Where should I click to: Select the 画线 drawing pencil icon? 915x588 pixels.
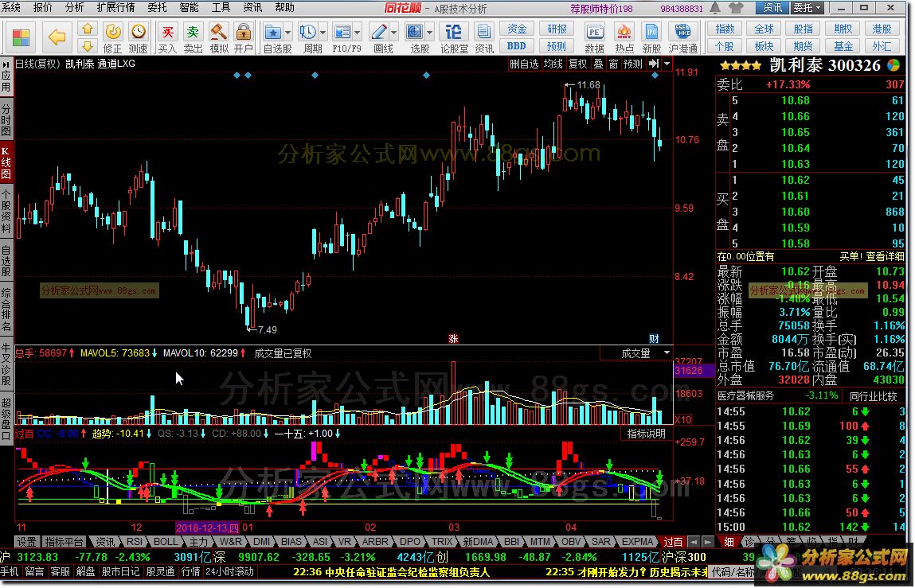tap(379, 32)
